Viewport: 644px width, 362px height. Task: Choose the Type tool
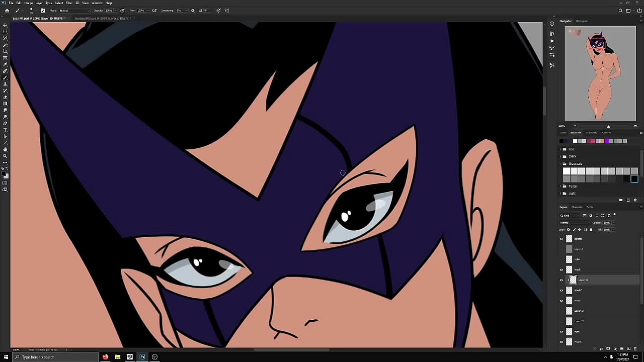point(5,130)
